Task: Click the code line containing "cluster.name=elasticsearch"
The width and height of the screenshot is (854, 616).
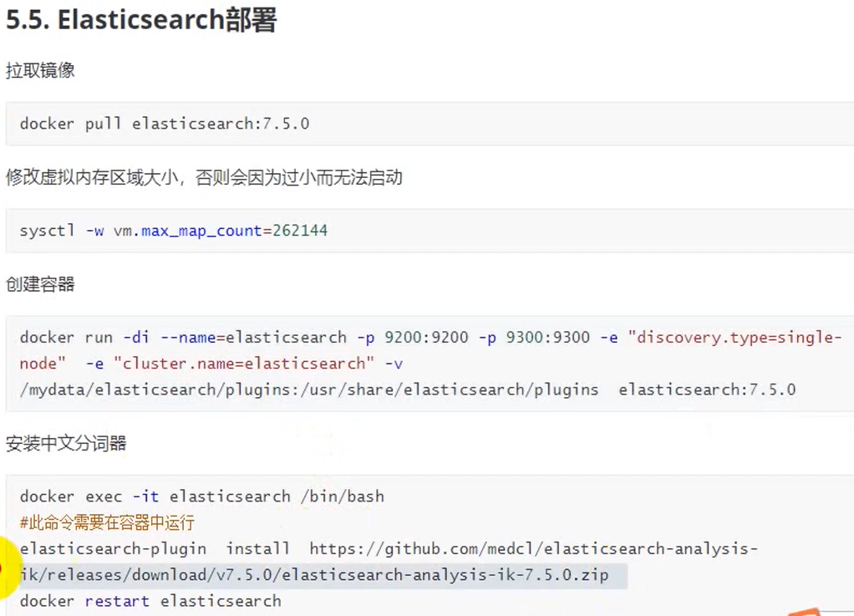Action: tap(211, 364)
